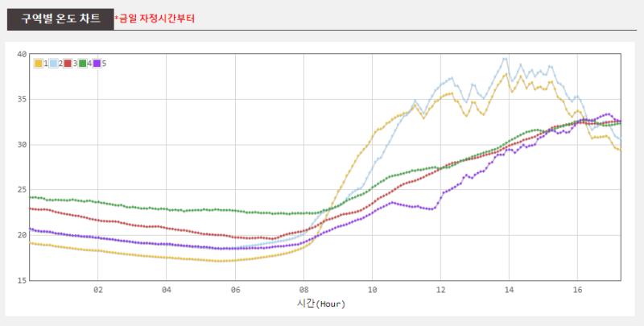Click the 12 hour tick label

(440, 290)
